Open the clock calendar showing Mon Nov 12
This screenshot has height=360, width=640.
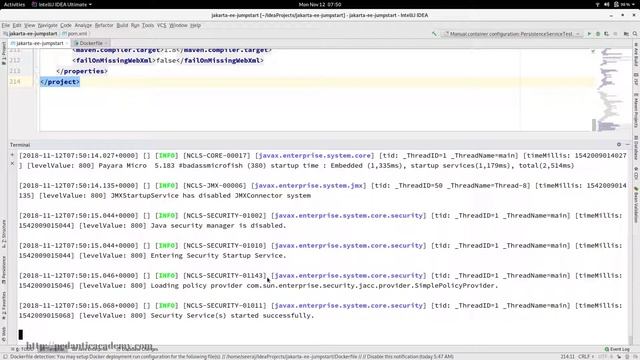click(x=320, y=4)
